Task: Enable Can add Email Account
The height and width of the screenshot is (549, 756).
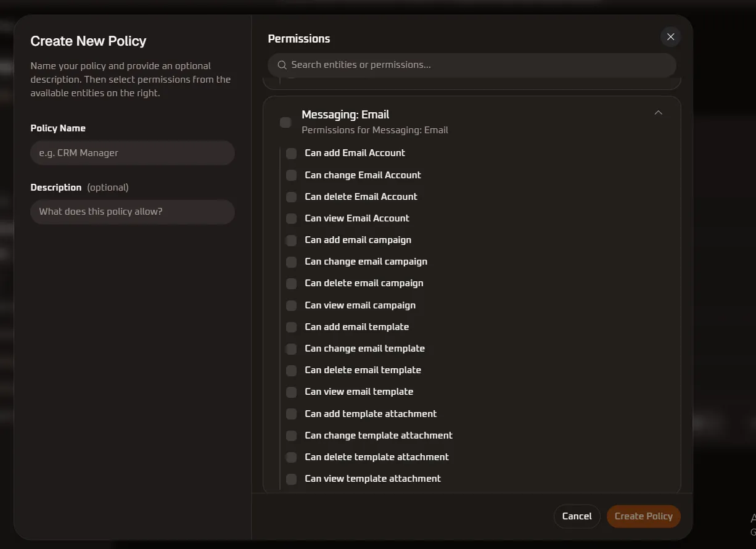Action: [292, 153]
